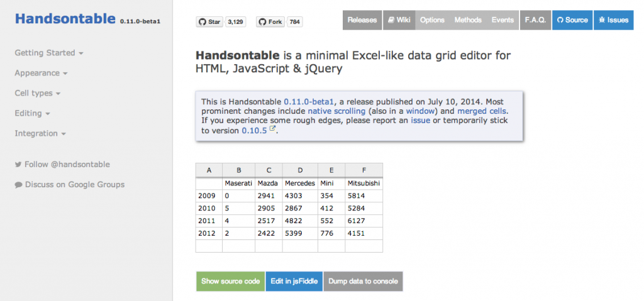The width and height of the screenshot is (644, 301).
Task: Click the GitHub Star button
Action: tap(209, 22)
